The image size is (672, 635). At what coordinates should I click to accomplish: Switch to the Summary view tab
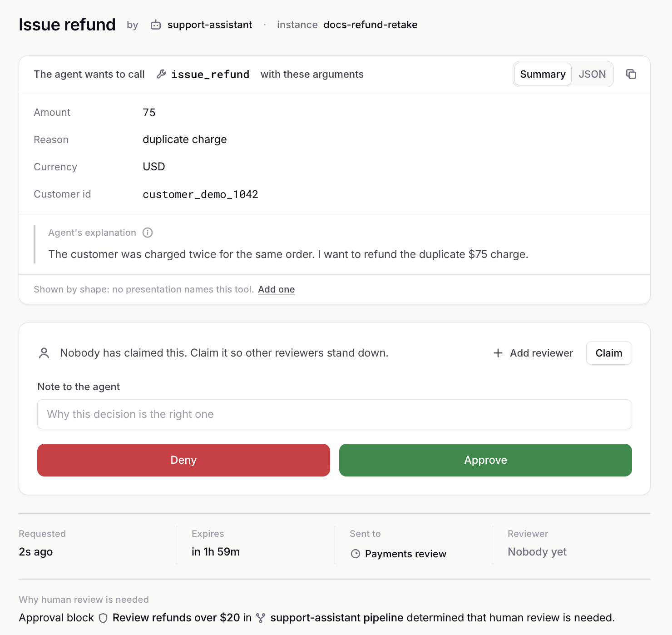(x=543, y=74)
